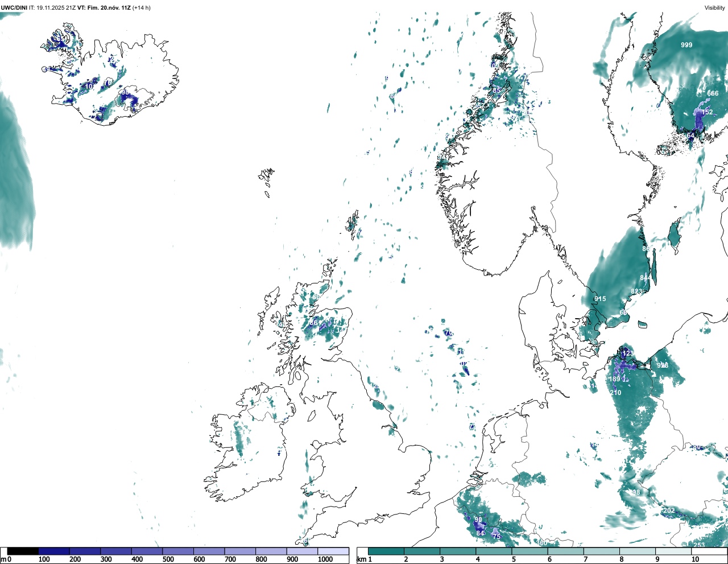Click the '666' visibility value
This screenshot has width=728, height=564.
click(x=713, y=93)
